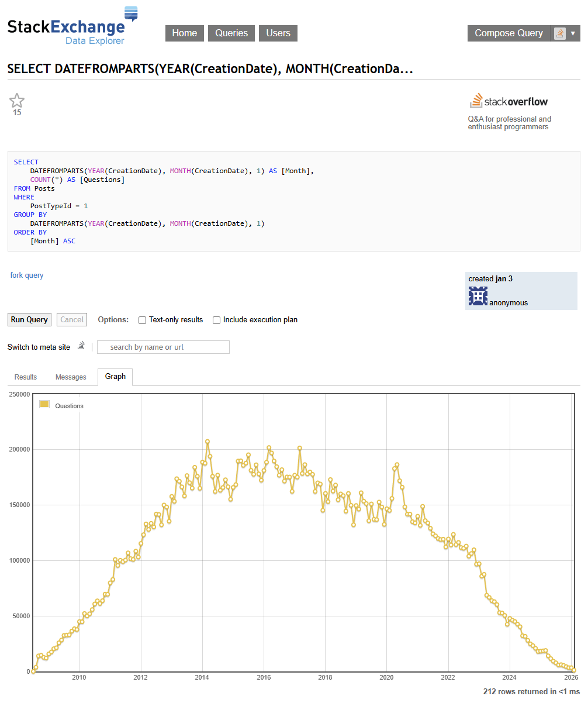Click the 250000 y-axis label

[x=19, y=394]
